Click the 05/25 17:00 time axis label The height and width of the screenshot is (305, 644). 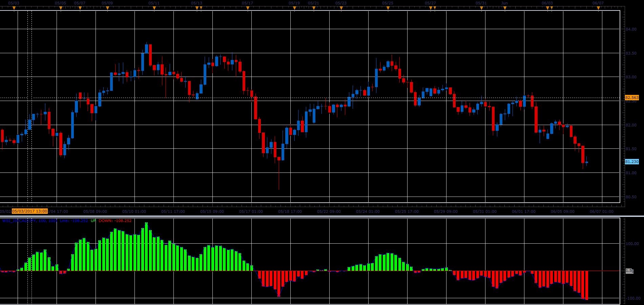[407, 211]
